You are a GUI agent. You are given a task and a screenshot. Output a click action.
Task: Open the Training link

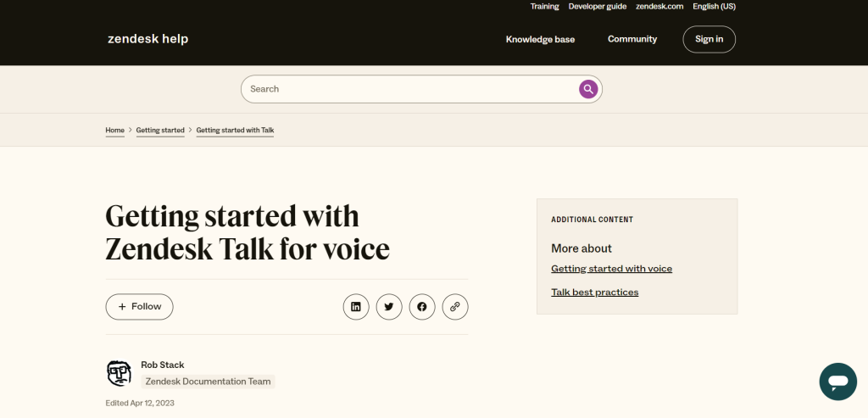coord(545,7)
